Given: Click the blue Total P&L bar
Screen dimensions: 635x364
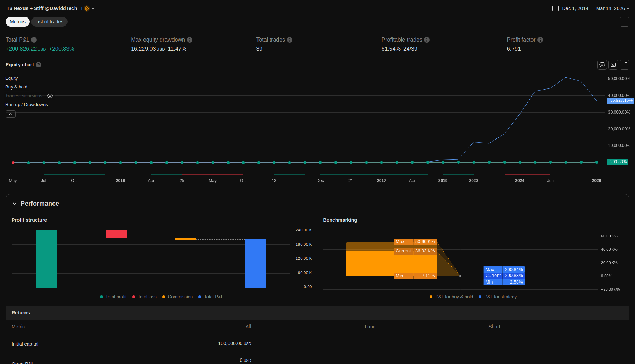Looking at the screenshot, I should pos(255,264).
